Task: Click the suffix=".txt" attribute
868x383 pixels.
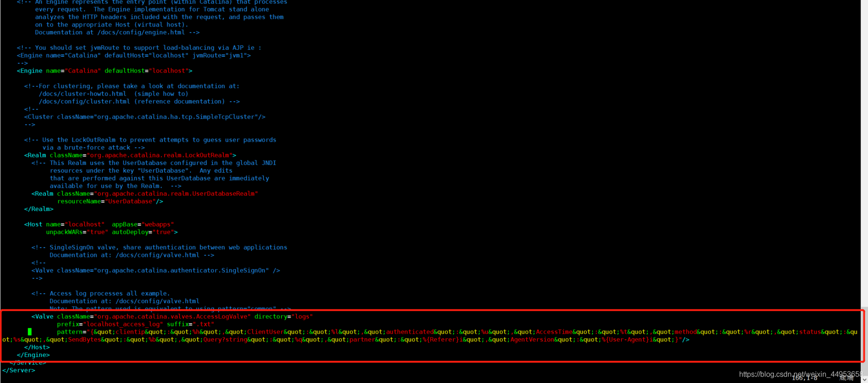Action: click(191, 324)
